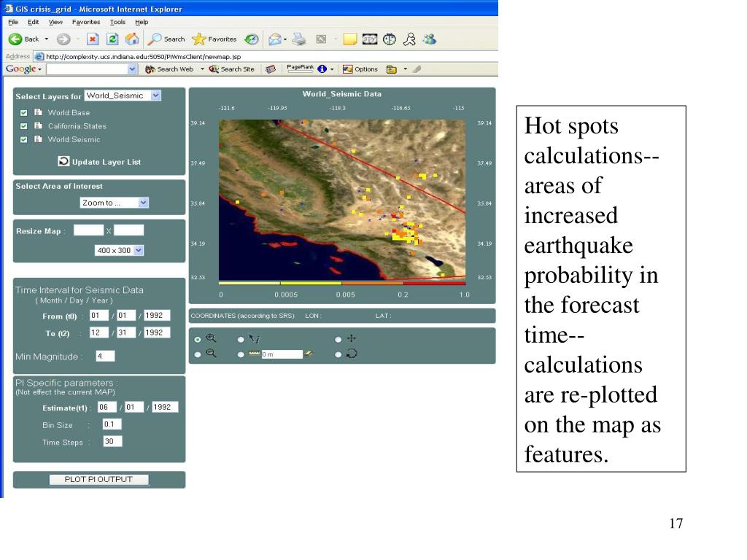
Task: Click the Google toolbar news icon
Action: (271, 69)
